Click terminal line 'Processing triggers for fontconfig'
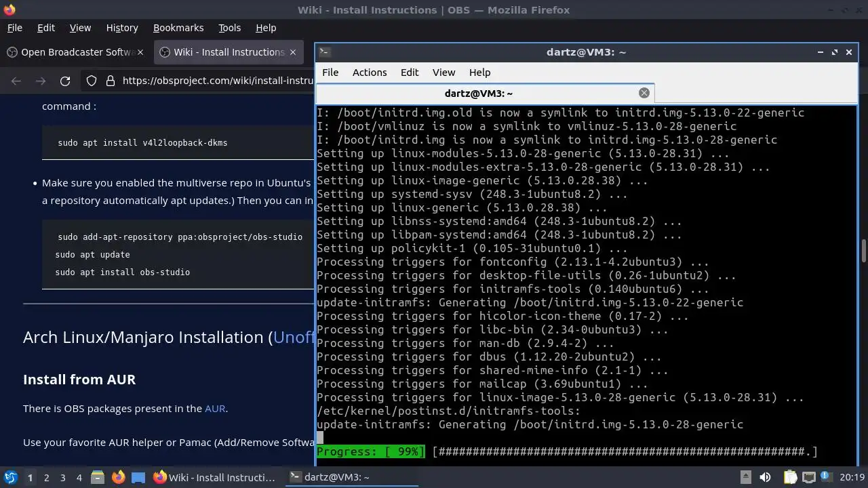This screenshot has width=868, height=488. (x=513, y=262)
